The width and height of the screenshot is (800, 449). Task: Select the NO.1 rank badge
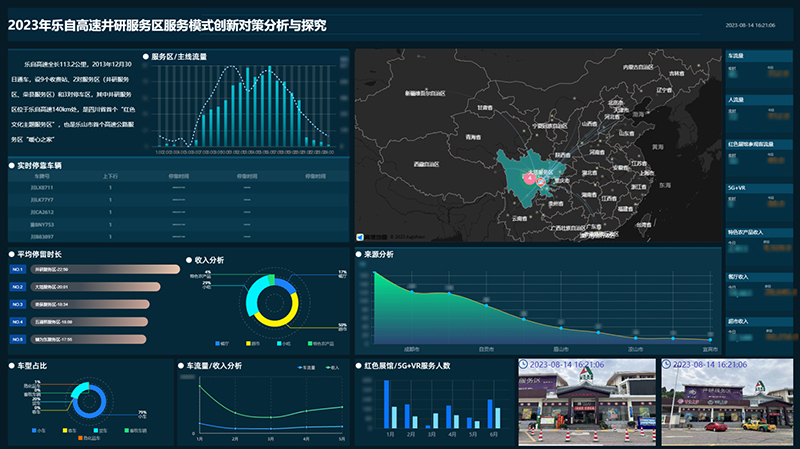pos(18,270)
